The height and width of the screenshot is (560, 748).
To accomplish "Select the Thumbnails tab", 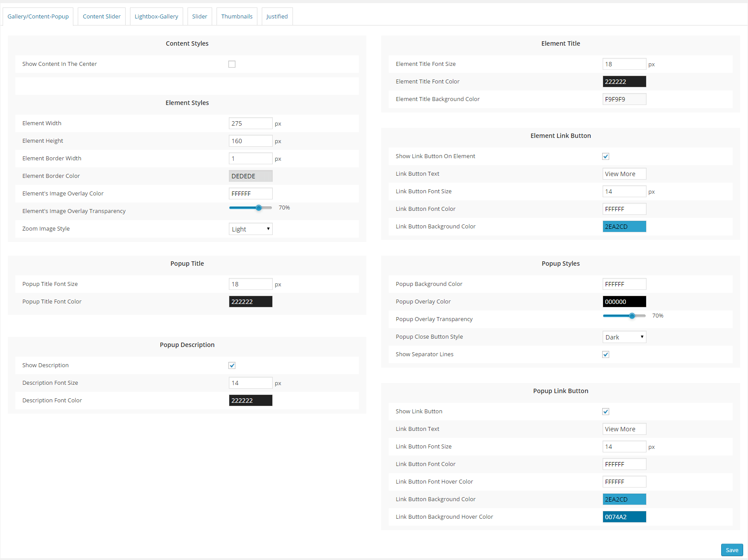I will point(236,17).
